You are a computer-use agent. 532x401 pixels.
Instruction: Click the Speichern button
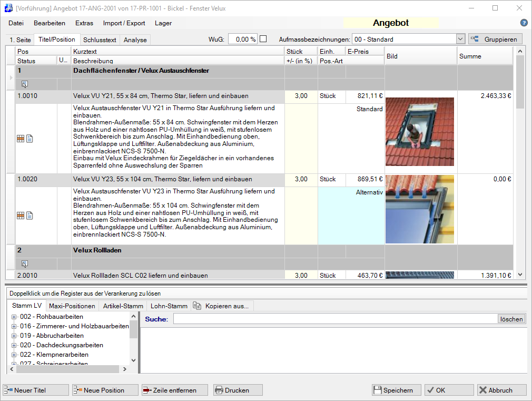pos(397,390)
